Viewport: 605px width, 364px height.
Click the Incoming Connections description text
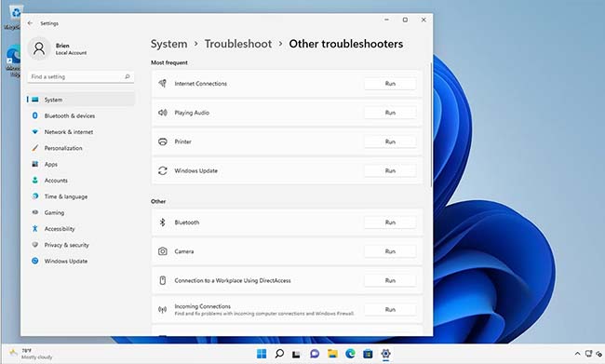[264, 314]
